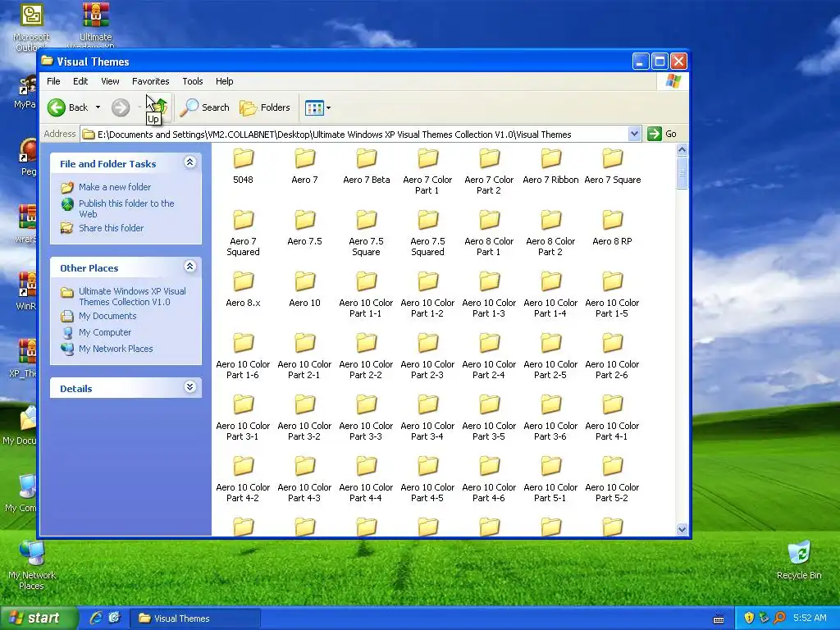Toggle the Folders pane
Viewport: 840px width, 630px height.
[265, 107]
